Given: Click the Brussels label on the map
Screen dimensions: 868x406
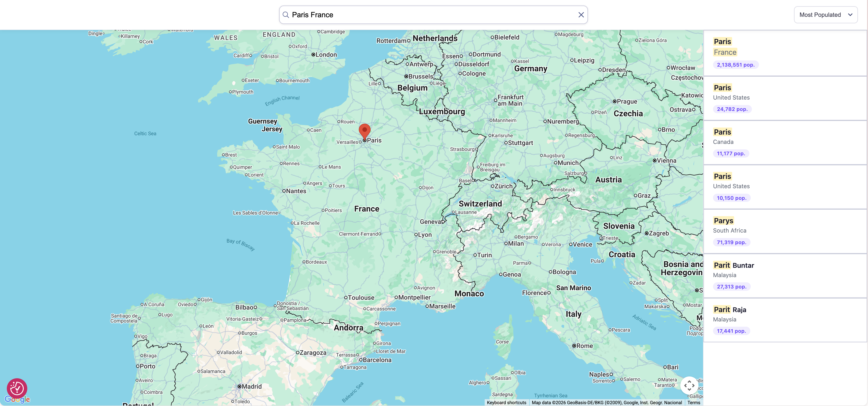Looking at the screenshot, I should point(421,76).
